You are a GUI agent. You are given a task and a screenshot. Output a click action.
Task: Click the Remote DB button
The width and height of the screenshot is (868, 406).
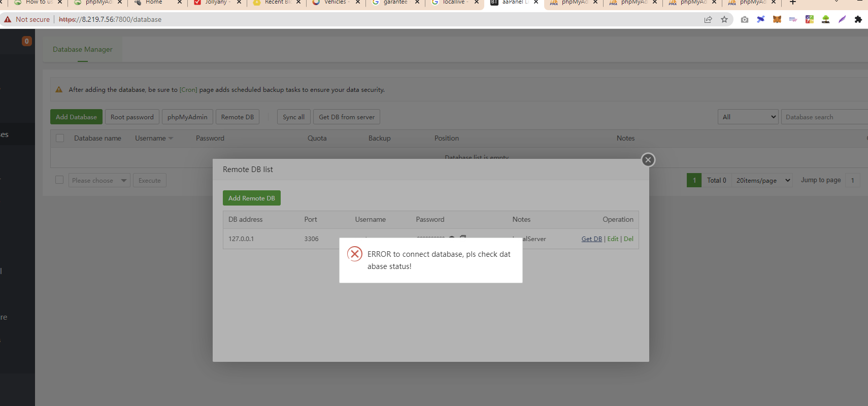pyautogui.click(x=238, y=117)
